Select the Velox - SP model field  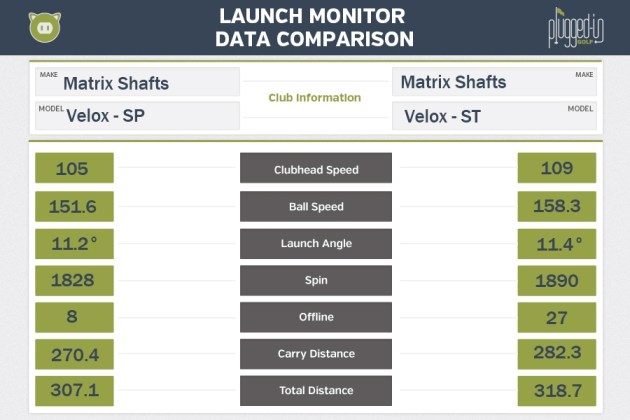pos(138,116)
